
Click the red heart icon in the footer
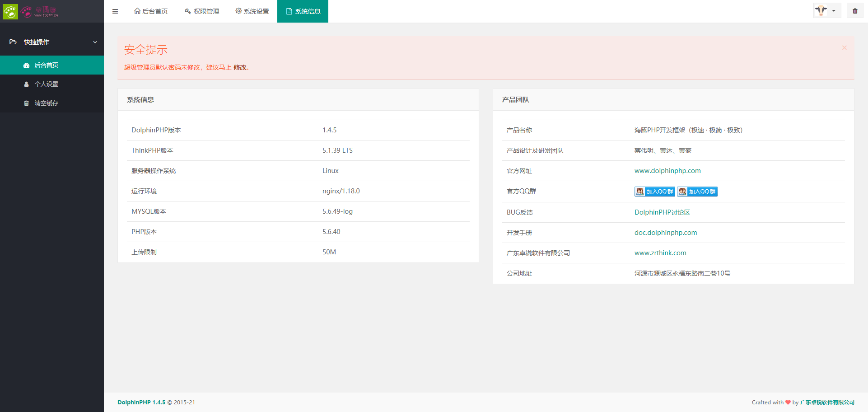click(788, 403)
